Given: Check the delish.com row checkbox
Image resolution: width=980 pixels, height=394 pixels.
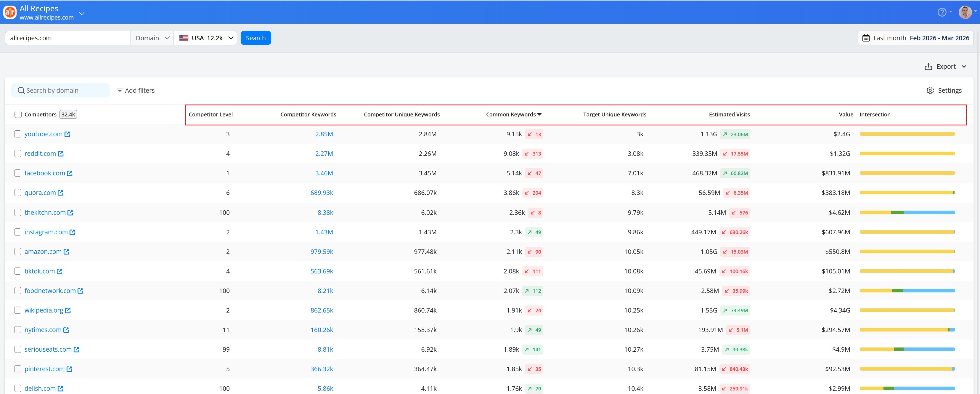Looking at the screenshot, I should 17,388.
